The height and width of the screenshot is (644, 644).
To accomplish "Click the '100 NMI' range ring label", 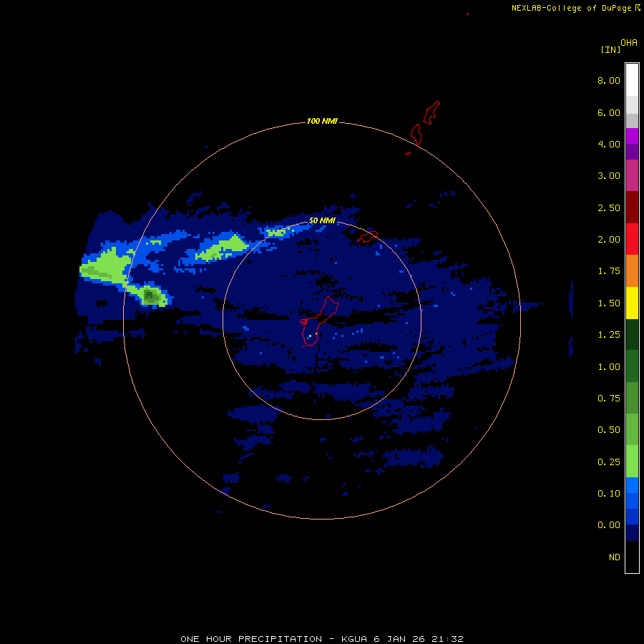I will 322,121.
